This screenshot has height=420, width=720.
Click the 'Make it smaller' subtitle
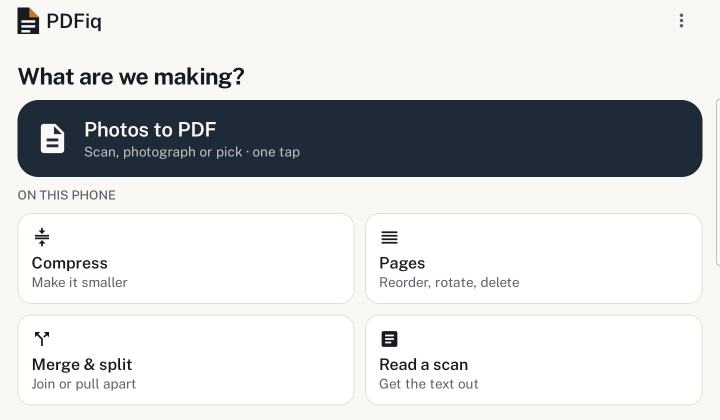click(79, 282)
